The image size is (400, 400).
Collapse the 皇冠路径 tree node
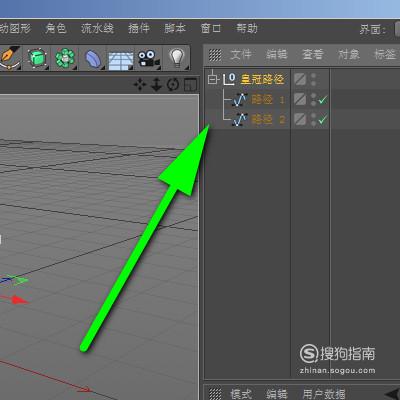(x=212, y=79)
